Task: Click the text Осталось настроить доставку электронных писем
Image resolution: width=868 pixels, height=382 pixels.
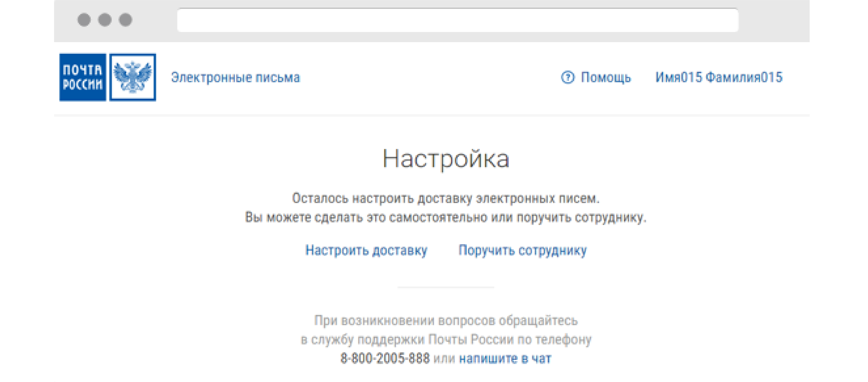Action: [x=445, y=198]
